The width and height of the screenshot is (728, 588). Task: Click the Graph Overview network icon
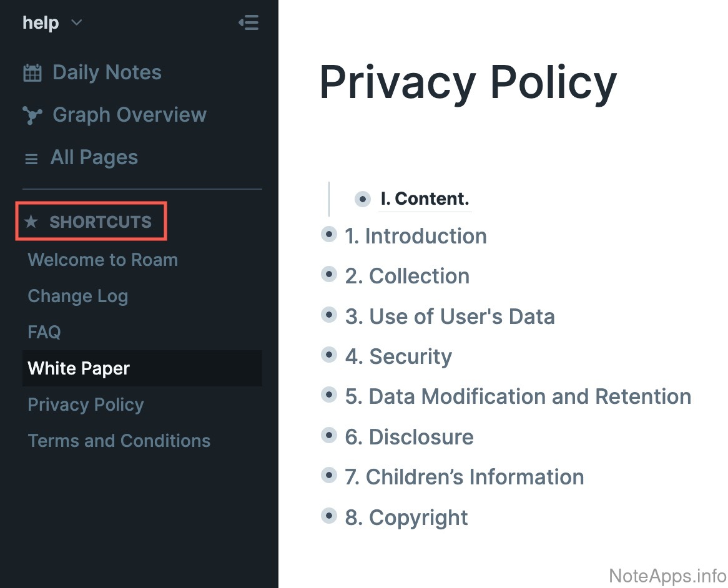pyautogui.click(x=32, y=115)
